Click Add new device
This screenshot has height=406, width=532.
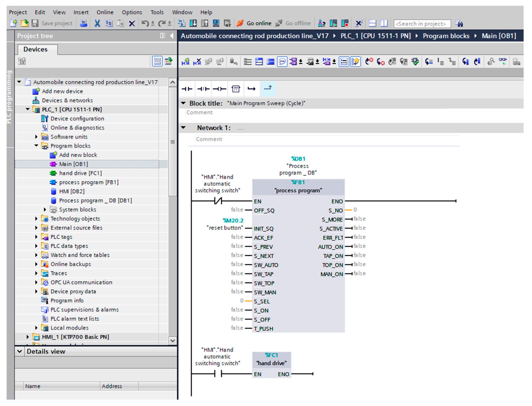click(62, 91)
